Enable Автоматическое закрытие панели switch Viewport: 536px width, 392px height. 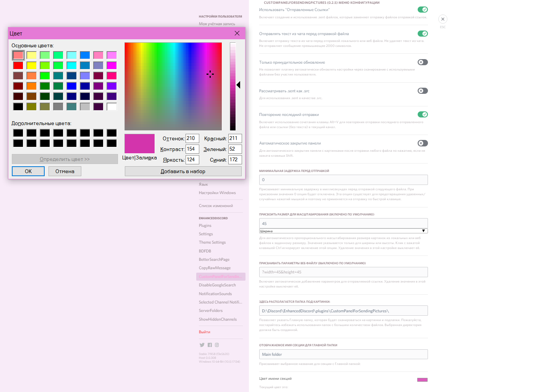click(423, 143)
